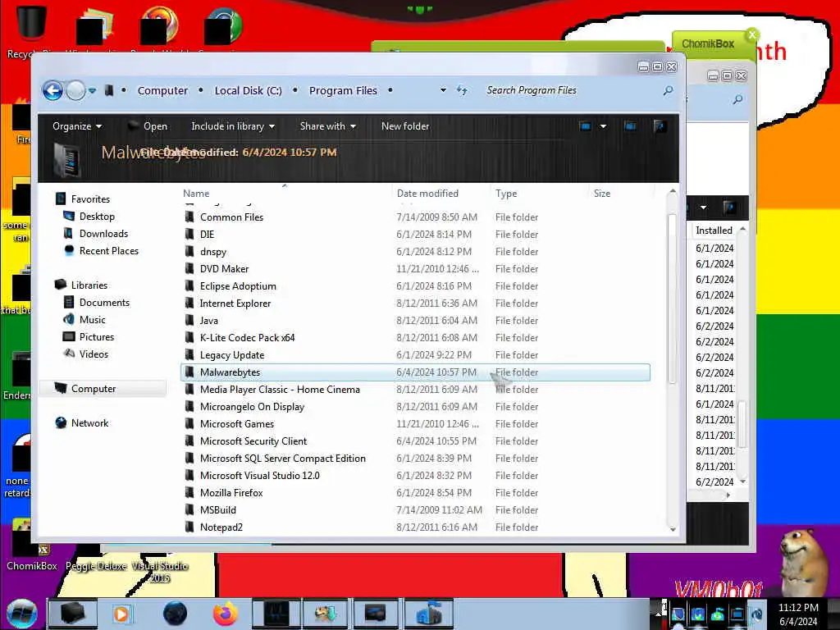
Task: Sort by the Size column header
Action: coord(601,194)
